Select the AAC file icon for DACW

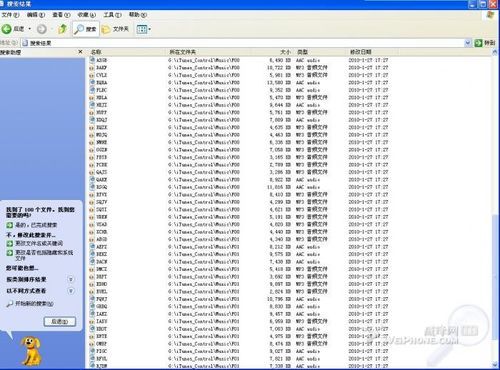[92, 262]
